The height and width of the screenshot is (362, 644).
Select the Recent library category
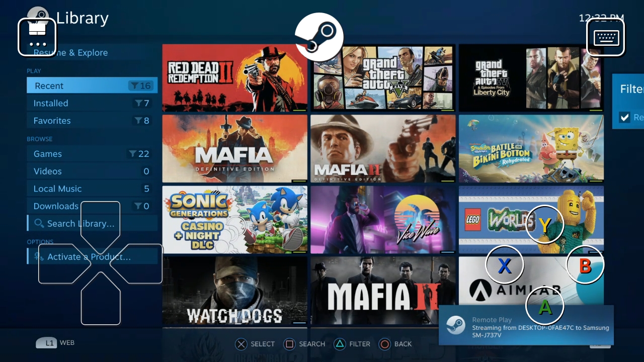[92, 85]
